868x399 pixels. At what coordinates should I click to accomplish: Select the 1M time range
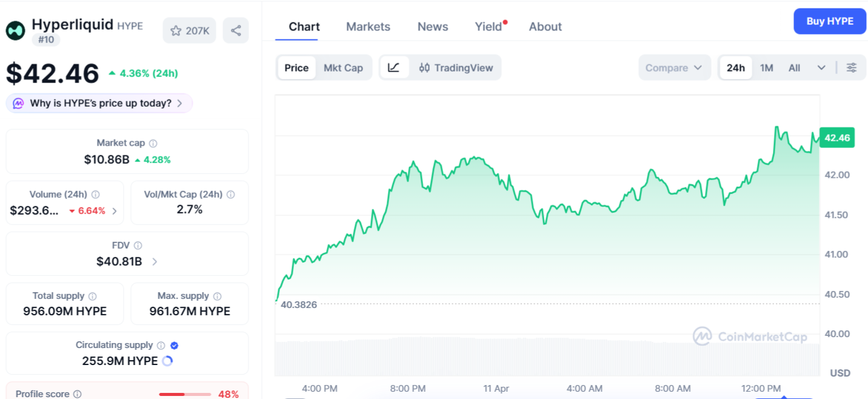(766, 67)
